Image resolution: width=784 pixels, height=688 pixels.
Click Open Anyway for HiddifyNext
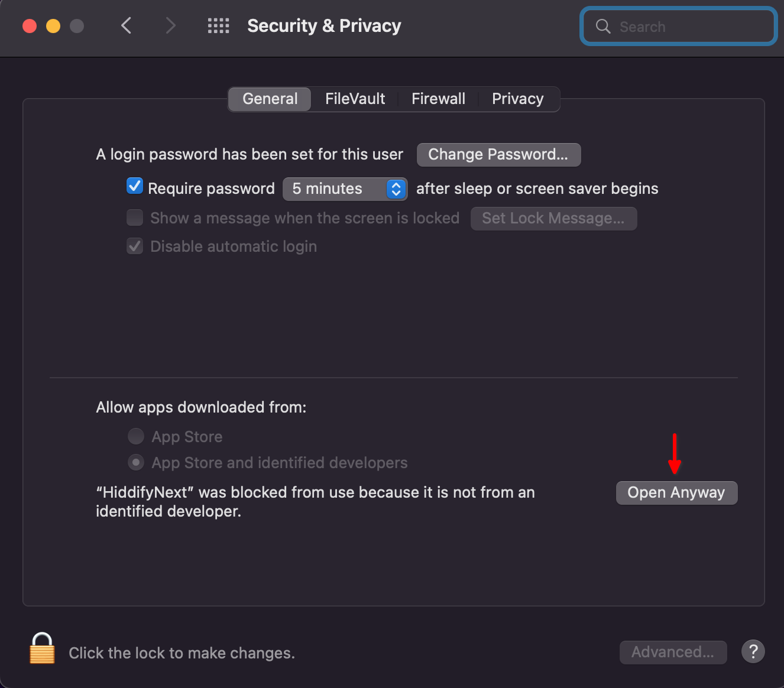676,492
